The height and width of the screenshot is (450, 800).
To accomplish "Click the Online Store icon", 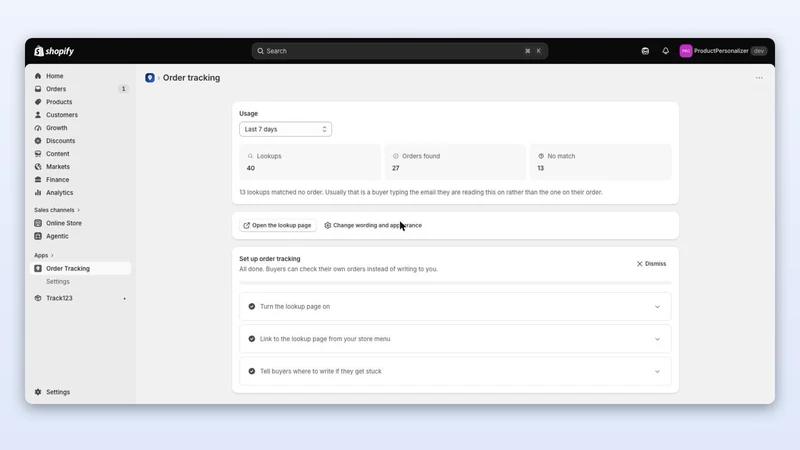I will (x=38, y=223).
